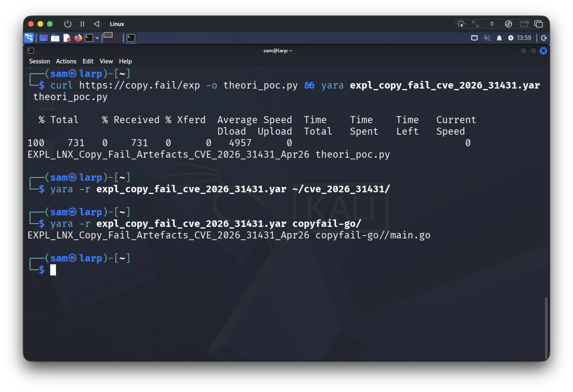Pause the Linux virtual machine
The width and height of the screenshot is (573, 392).
click(x=82, y=24)
